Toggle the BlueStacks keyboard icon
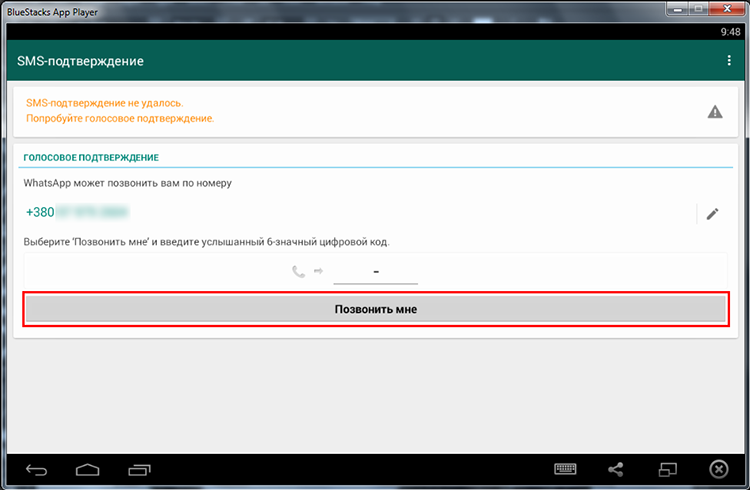 coord(565,469)
